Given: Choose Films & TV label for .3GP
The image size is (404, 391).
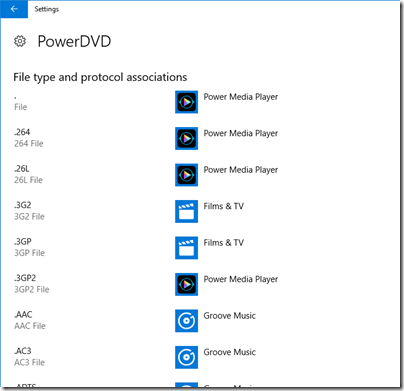Looking at the screenshot, I should click(x=224, y=243).
